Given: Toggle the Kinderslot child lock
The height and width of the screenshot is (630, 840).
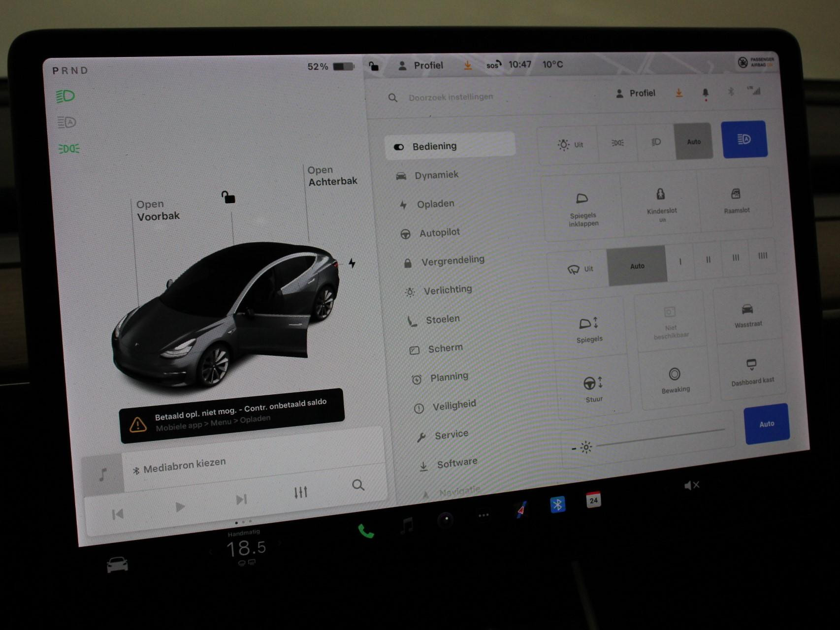Looking at the screenshot, I should (x=661, y=203).
